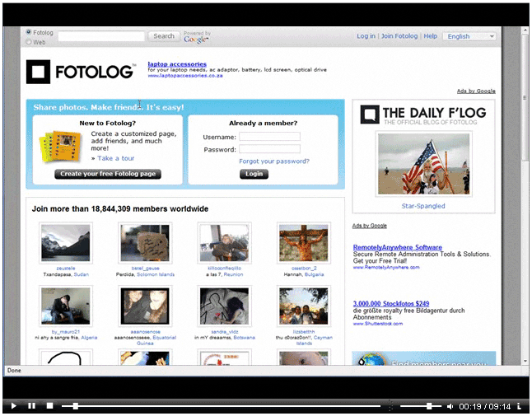
Task: Click the player info icon
Action: click(519, 406)
